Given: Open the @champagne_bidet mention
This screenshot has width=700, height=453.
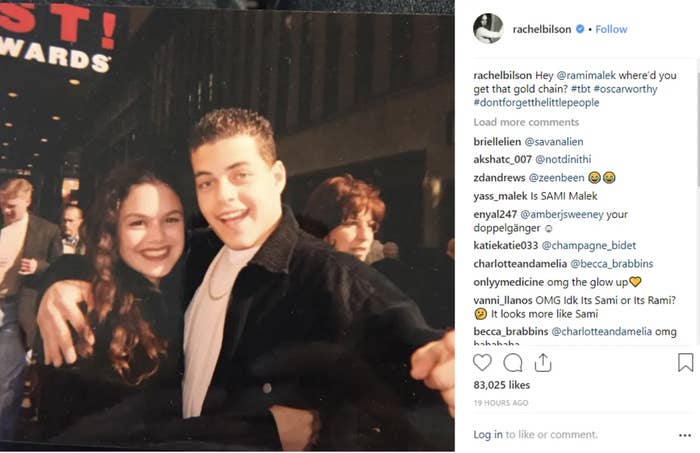Looking at the screenshot, I should tap(588, 245).
